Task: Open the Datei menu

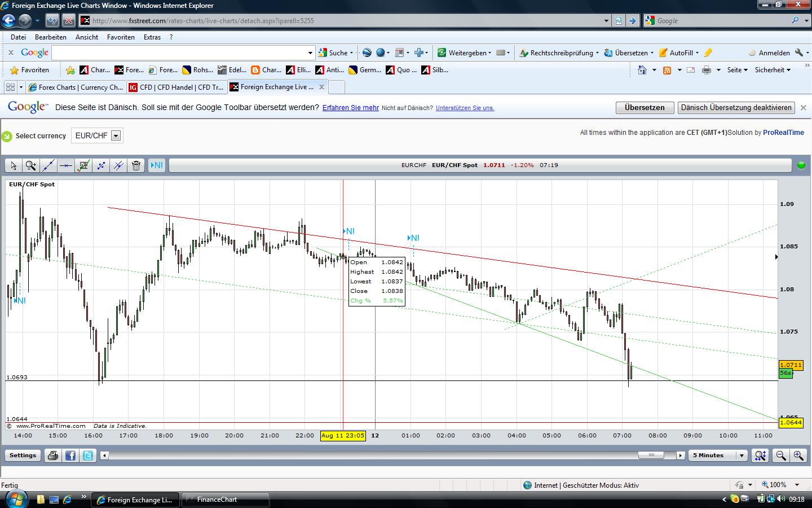Action: [18, 37]
